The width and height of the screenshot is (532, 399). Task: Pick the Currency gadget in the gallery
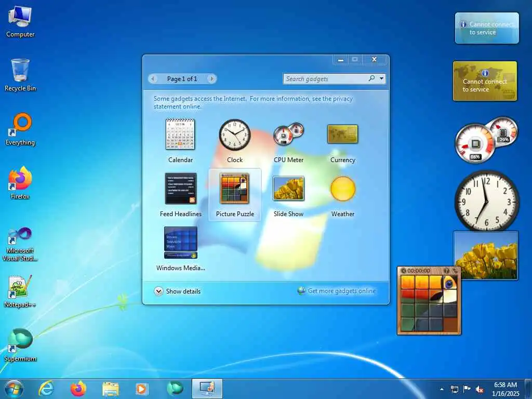343,140
